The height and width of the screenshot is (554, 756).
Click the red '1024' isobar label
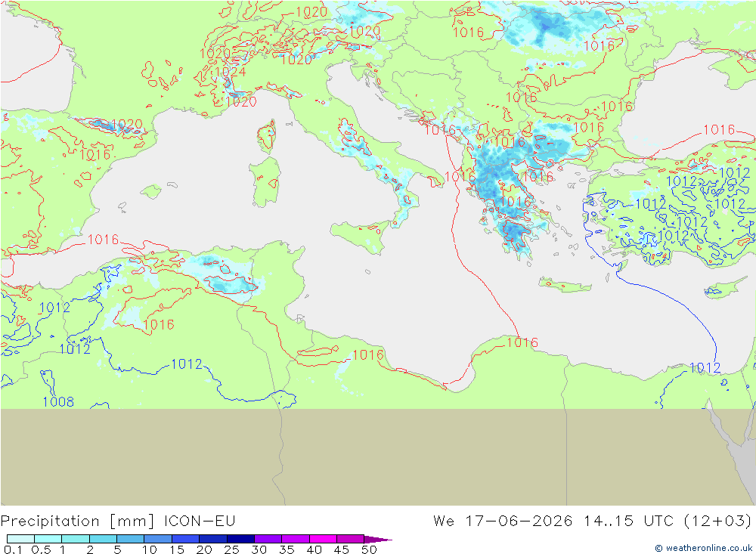pyautogui.click(x=231, y=73)
